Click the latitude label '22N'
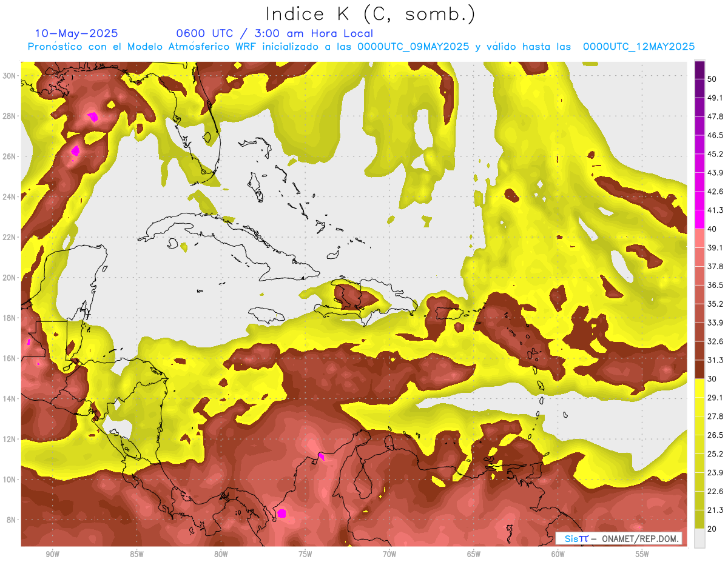The width and height of the screenshot is (728, 562). pyautogui.click(x=10, y=237)
